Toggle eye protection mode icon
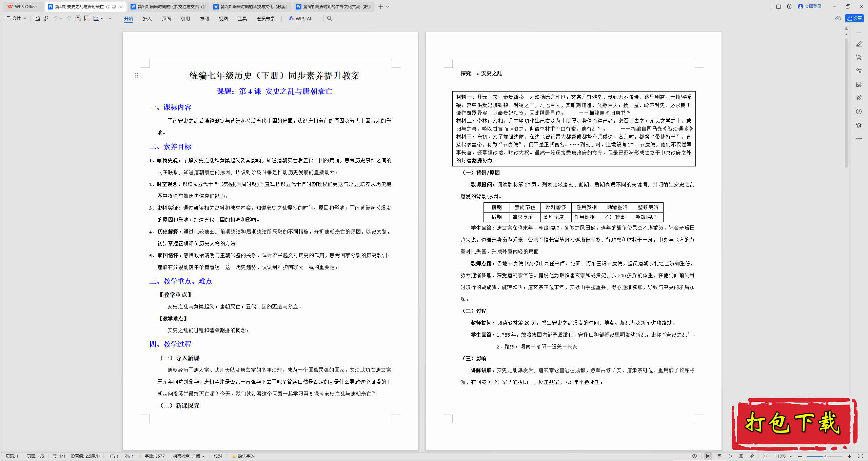 (694, 456)
